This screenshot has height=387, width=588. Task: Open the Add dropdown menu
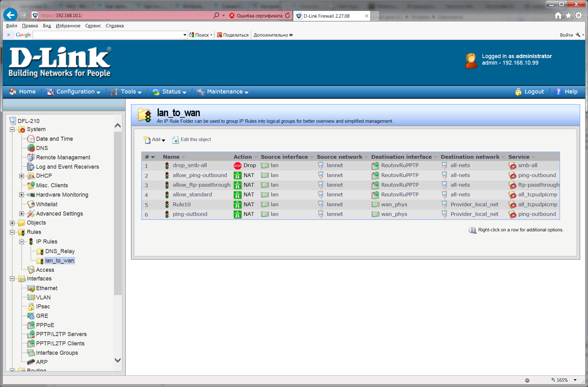[x=155, y=140]
